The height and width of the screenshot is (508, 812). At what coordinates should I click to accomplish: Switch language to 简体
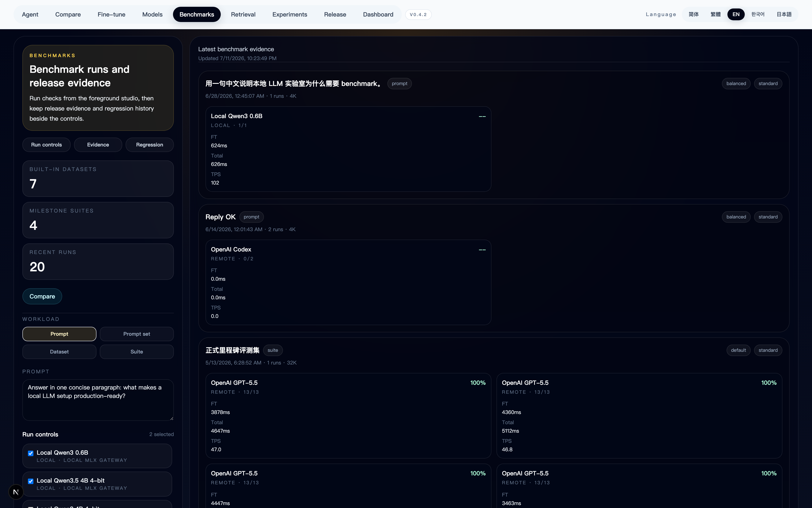(694, 14)
